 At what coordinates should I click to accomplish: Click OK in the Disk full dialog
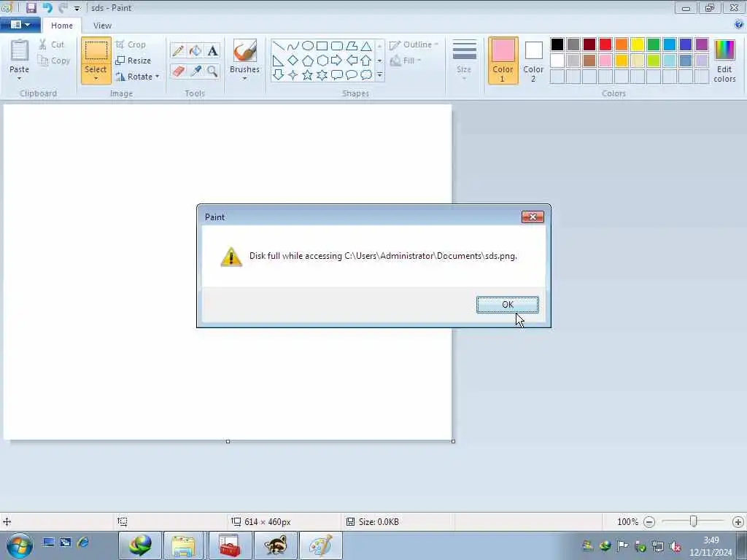508,304
